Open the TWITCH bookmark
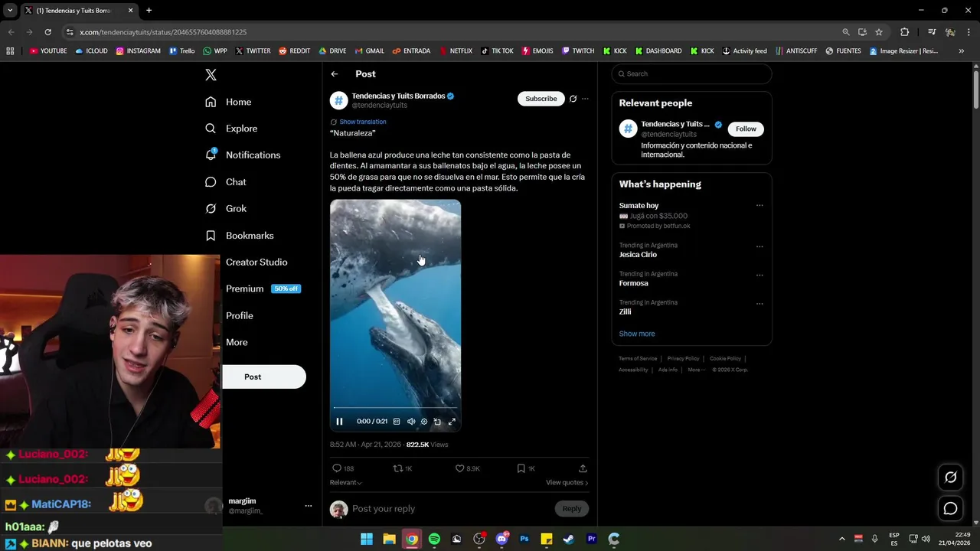980x551 pixels. click(578, 51)
